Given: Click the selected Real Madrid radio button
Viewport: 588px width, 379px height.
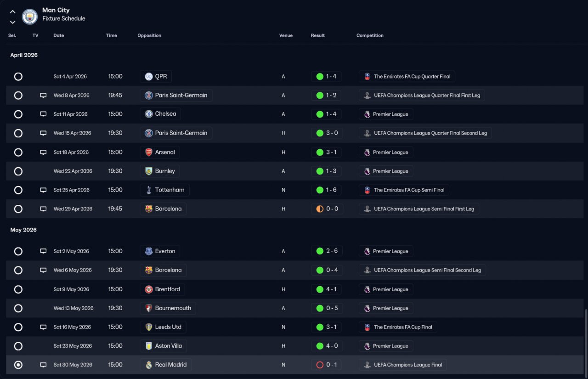Looking at the screenshot, I should click(x=18, y=365).
